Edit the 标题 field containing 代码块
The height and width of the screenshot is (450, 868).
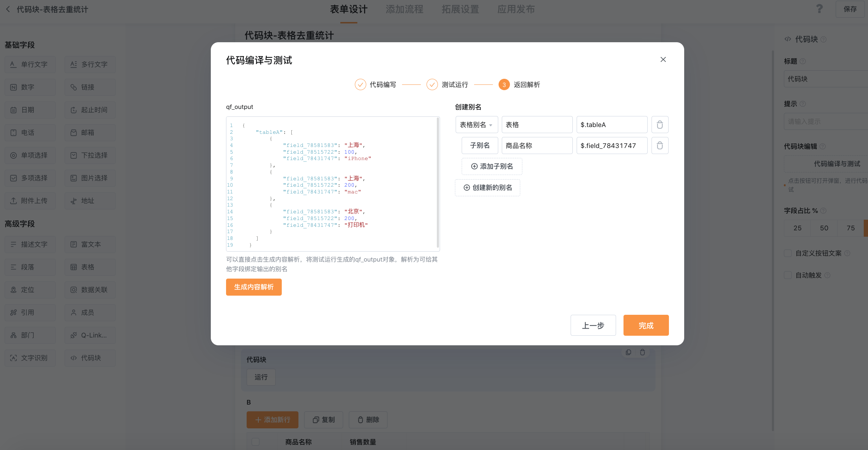coord(826,79)
